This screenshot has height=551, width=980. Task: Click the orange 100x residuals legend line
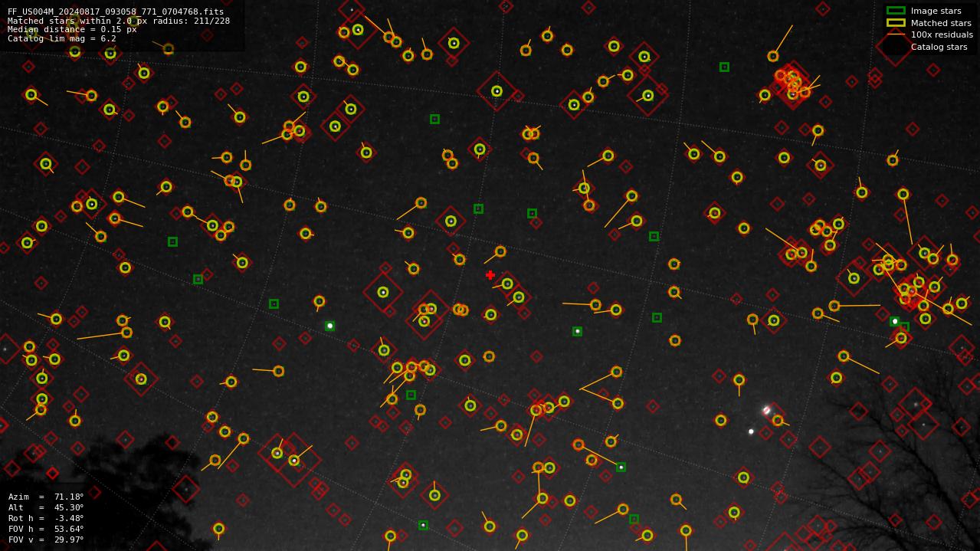tap(896, 34)
